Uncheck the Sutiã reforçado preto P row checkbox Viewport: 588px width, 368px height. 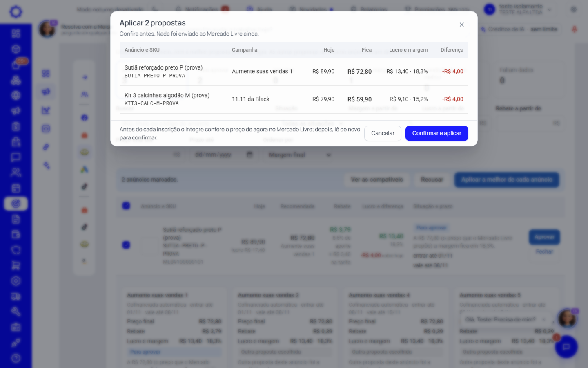click(126, 245)
